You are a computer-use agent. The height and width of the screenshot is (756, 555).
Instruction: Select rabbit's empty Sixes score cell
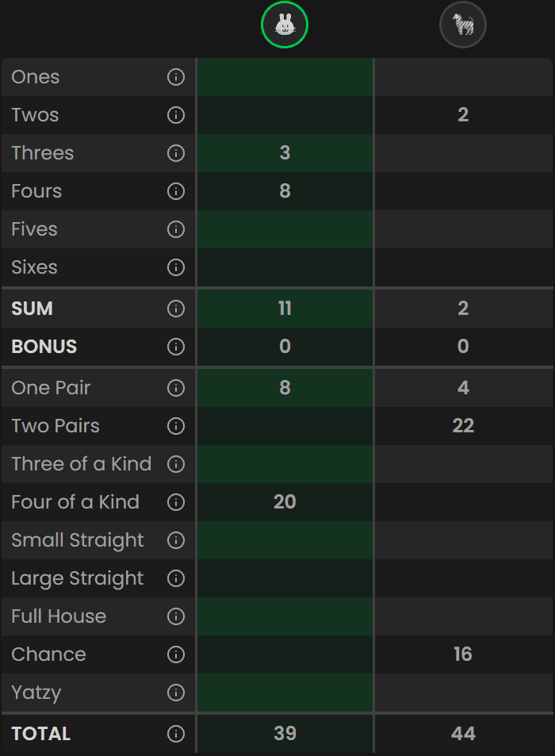[285, 267]
